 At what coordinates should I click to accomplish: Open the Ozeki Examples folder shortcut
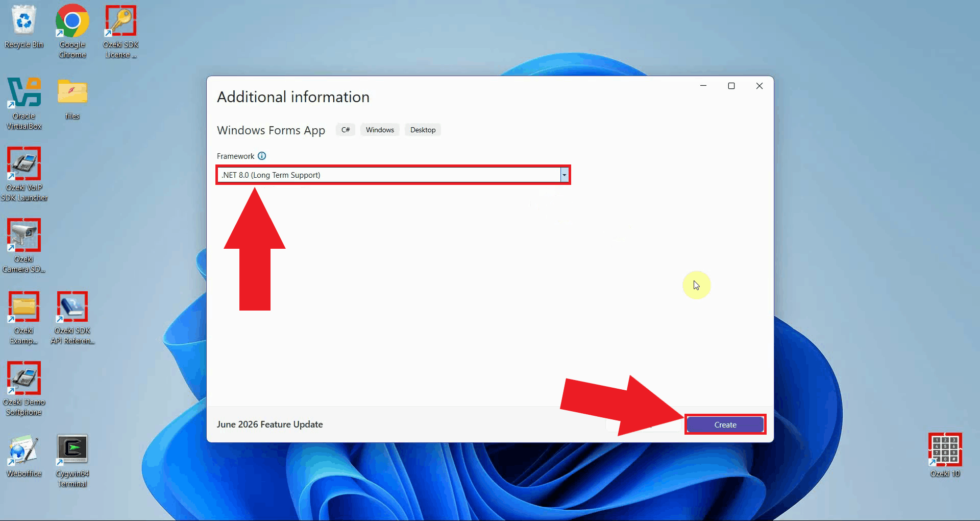coord(23,317)
